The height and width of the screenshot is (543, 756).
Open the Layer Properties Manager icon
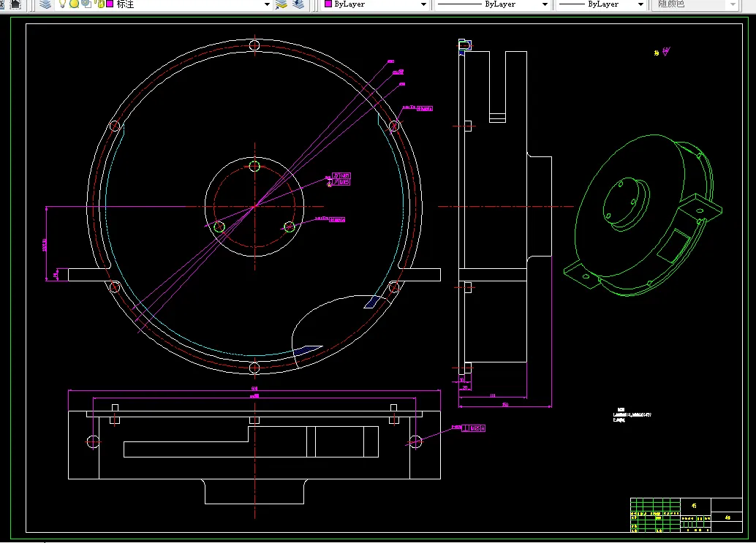coord(45,4)
